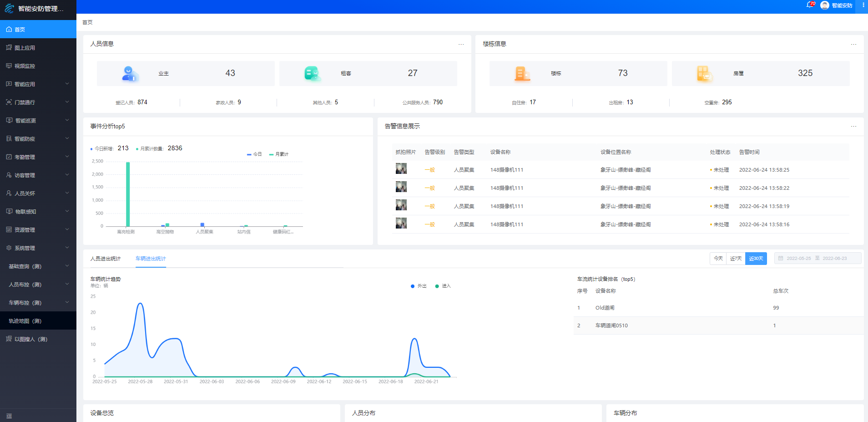Toggle the 外出 legend series
868x422 pixels.
[419, 286]
